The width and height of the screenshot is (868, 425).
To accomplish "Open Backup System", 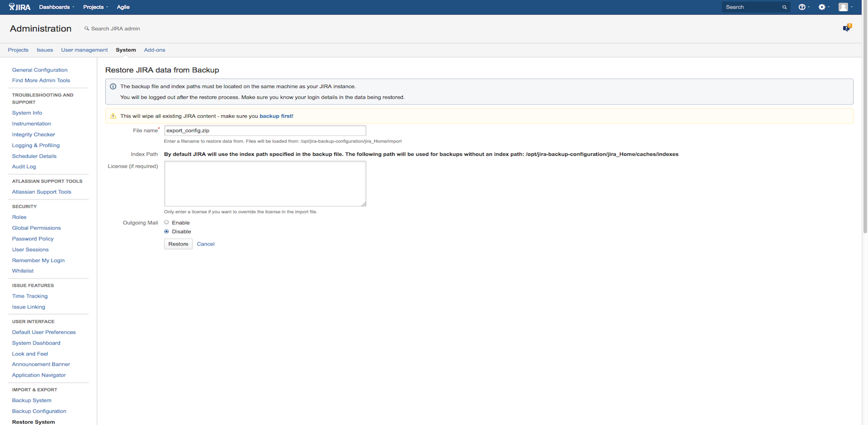I will 32,400.
